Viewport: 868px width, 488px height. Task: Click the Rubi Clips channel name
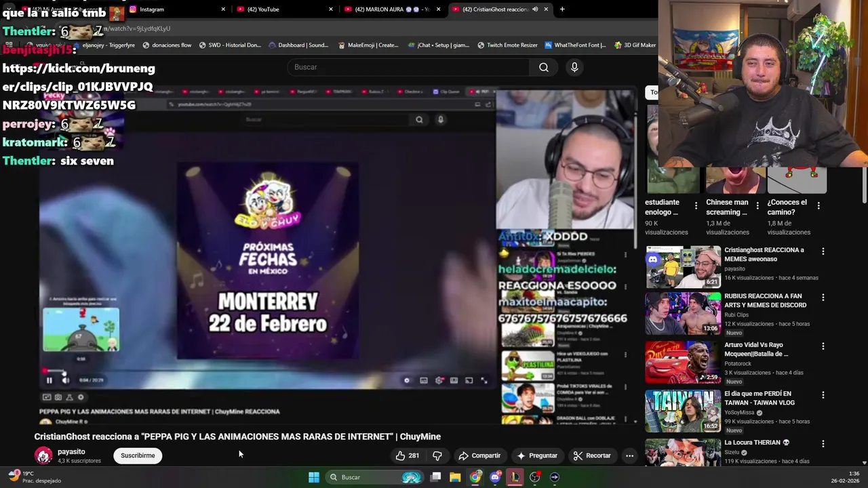pos(738,314)
